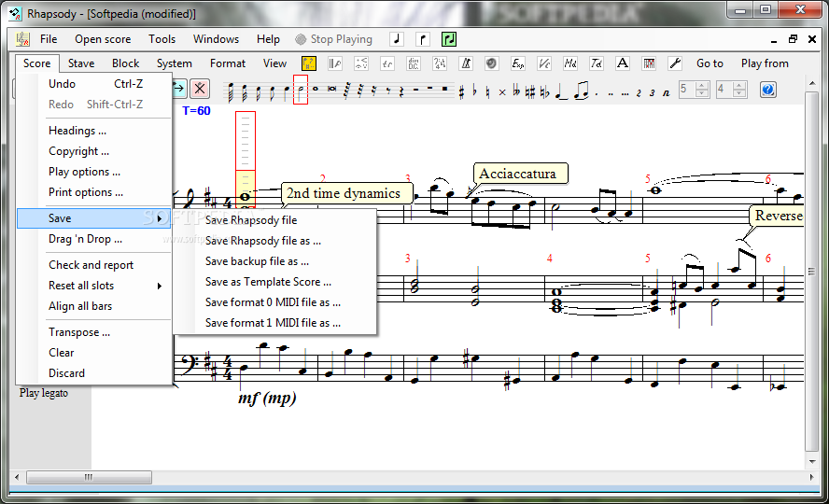Open the trill (tr) ornament tool
The height and width of the screenshot is (504, 829).
point(387,63)
